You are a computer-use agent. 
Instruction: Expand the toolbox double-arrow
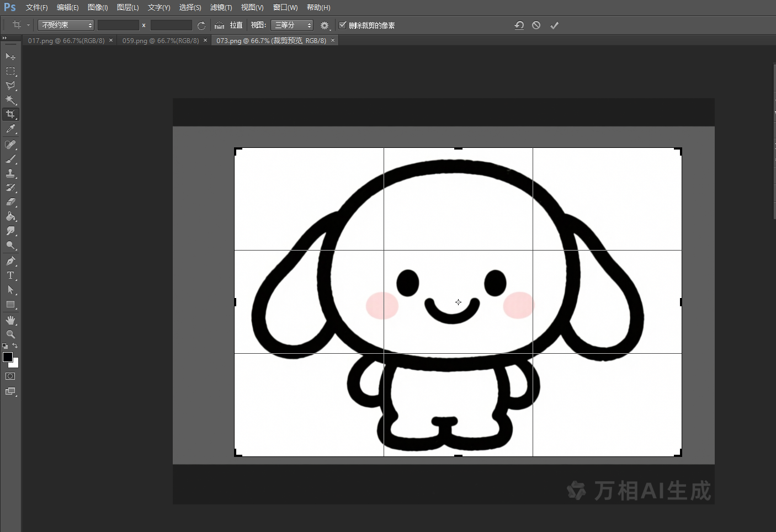tap(5, 38)
